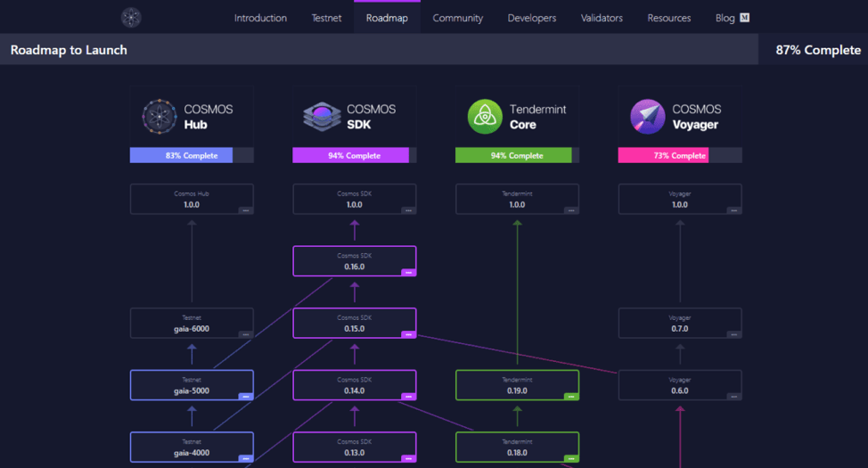Image resolution: width=868 pixels, height=468 pixels.
Task: Click the Cosmos logo in the navbar
Action: (x=131, y=18)
